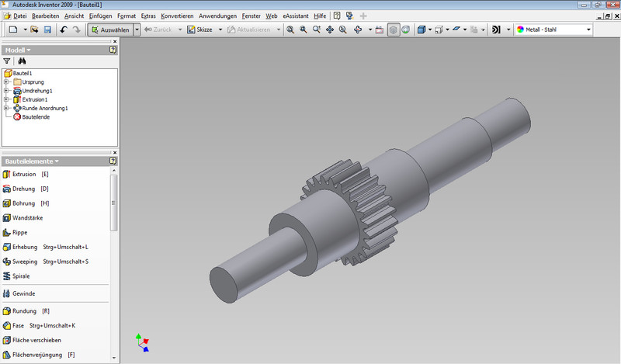The image size is (621, 364).
Task: Open the Konvertieren menu
Action: coord(177,16)
